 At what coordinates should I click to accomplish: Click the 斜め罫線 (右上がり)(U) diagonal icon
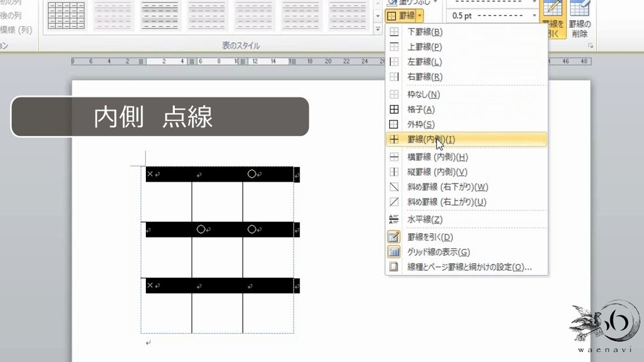(394, 202)
